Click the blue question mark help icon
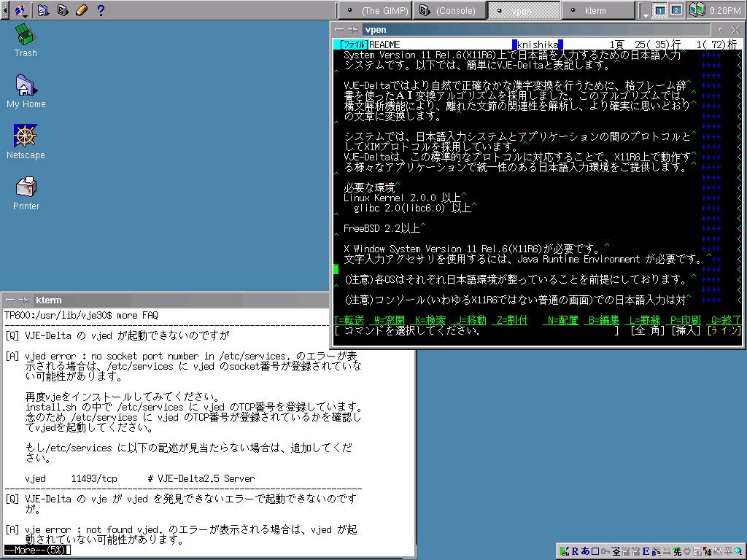 101,10
